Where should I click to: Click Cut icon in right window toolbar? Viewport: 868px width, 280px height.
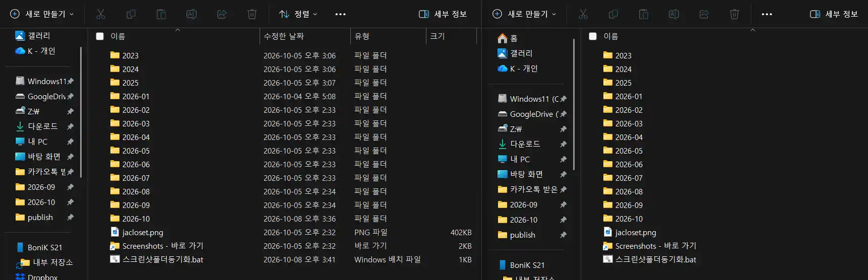point(583,14)
